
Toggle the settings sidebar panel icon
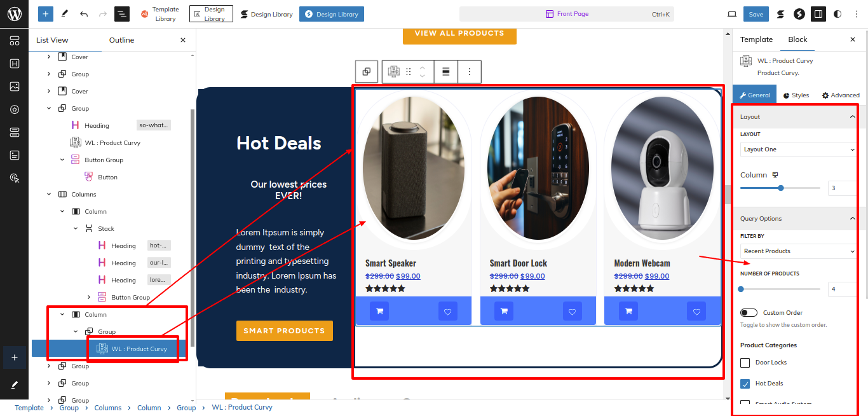pyautogui.click(x=818, y=14)
